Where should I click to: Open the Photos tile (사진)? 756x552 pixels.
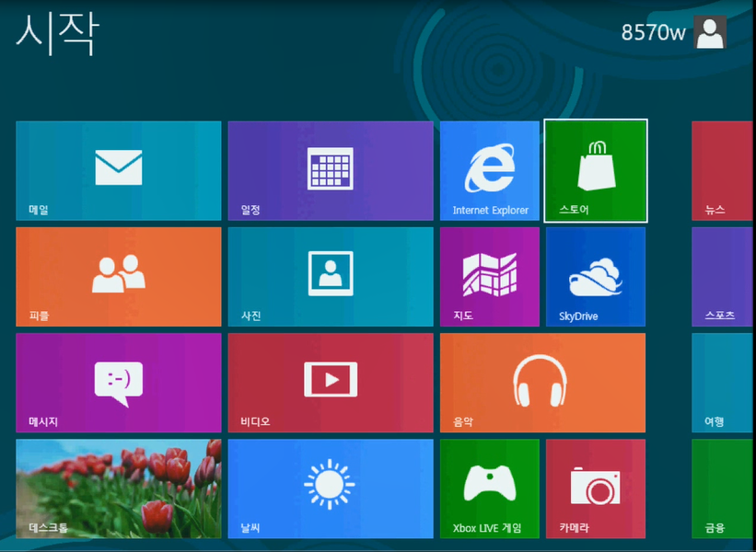[331, 277]
